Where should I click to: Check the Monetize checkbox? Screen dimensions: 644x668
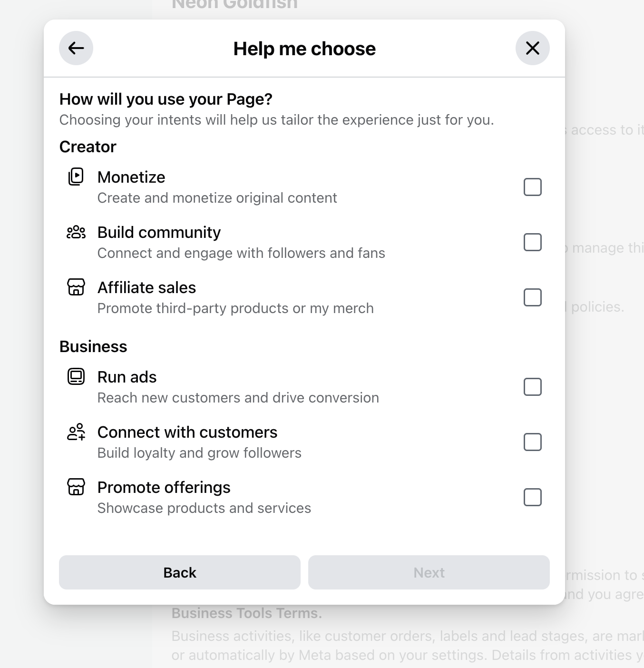(x=532, y=187)
